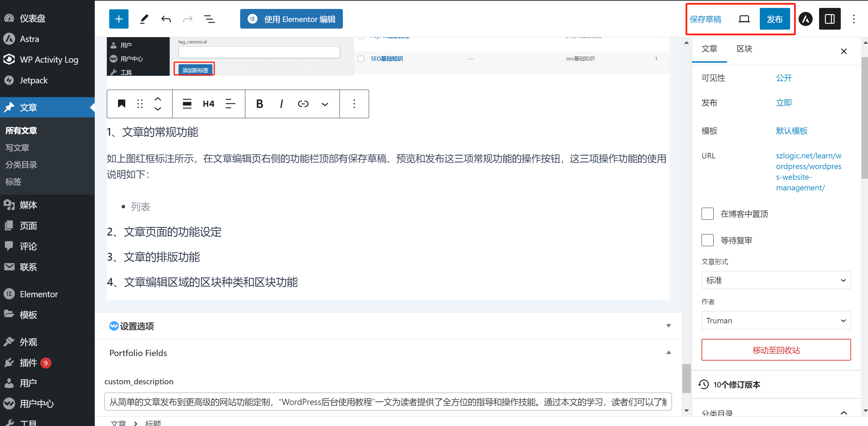Click Edit with Elementor button

coord(291,19)
